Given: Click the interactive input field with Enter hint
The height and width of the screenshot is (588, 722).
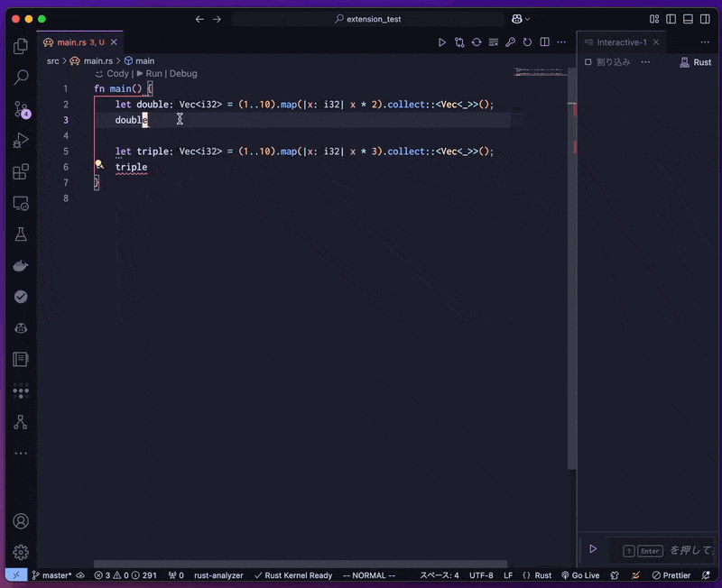Looking at the screenshot, I should click(662, 550).
